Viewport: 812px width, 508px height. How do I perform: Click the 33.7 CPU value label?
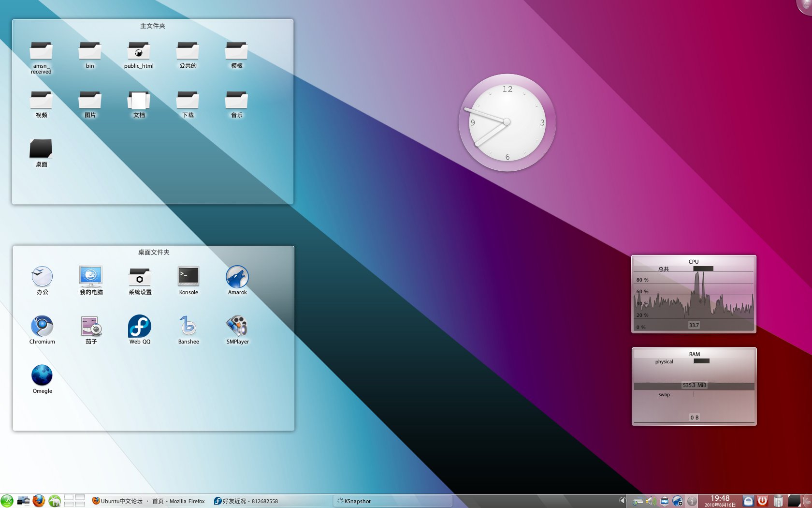click(694, 325)
